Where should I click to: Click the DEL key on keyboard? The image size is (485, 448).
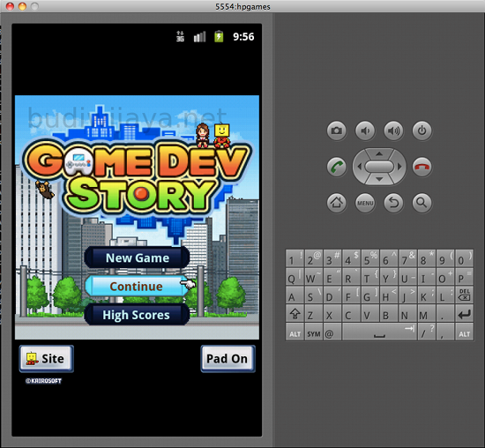(464, 295)
